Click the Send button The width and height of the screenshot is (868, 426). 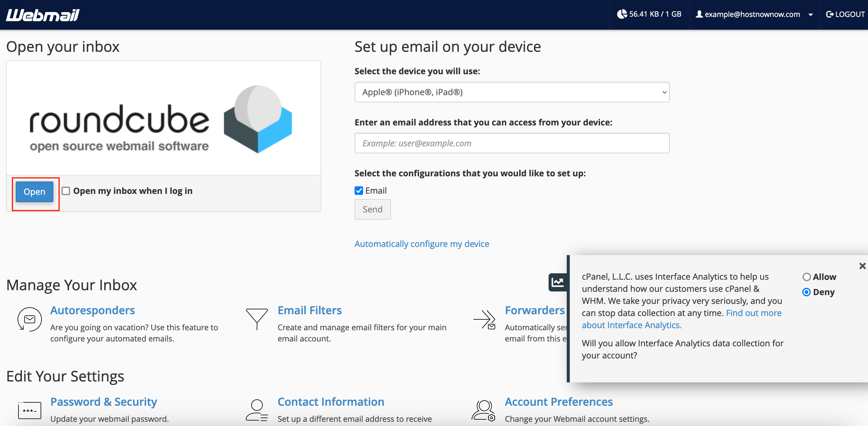tap(372, 209)
